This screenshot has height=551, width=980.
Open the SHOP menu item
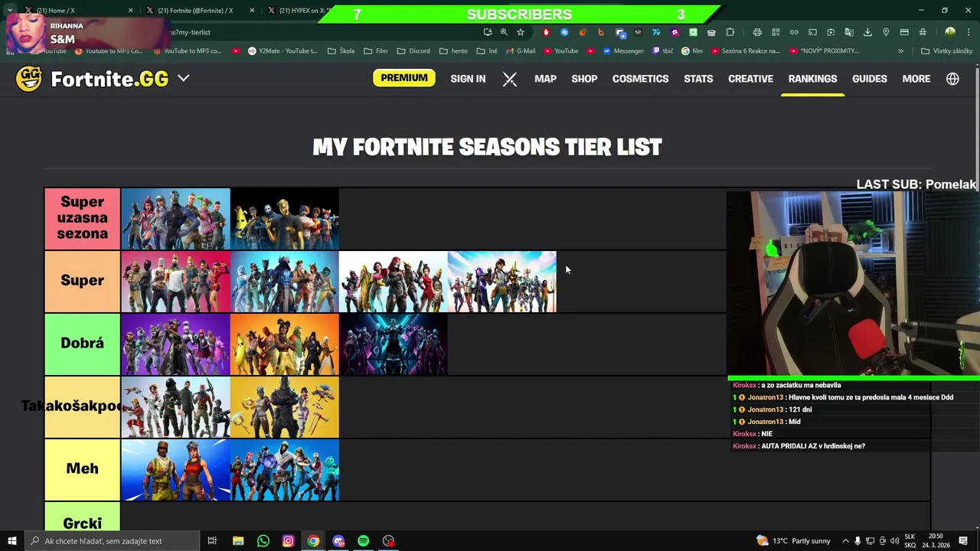tap(584, 79)
